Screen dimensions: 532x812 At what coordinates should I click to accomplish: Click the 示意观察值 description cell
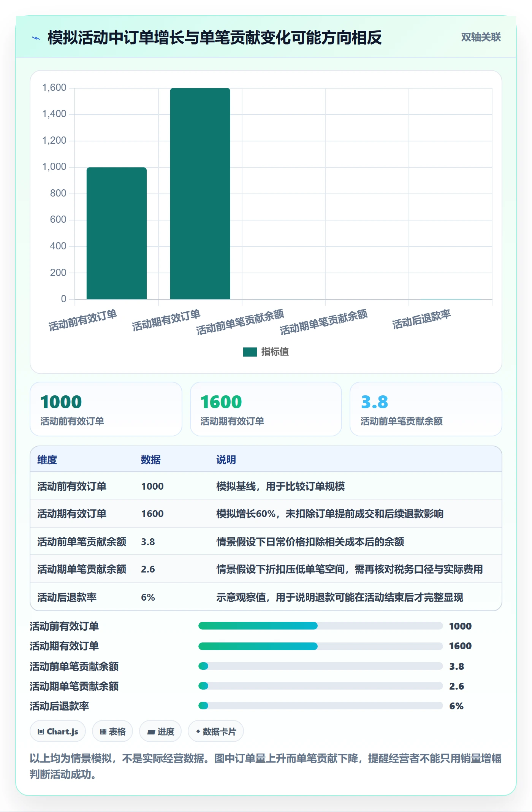point(340,597)
